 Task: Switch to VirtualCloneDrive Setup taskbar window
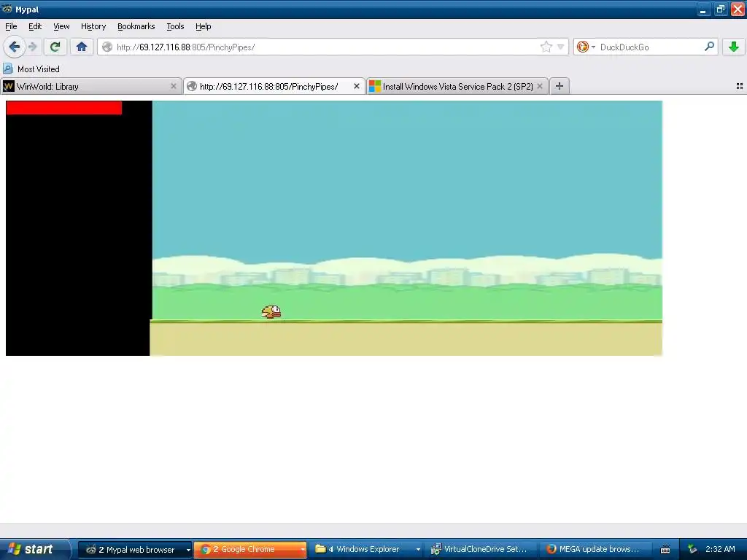[480, 550]
